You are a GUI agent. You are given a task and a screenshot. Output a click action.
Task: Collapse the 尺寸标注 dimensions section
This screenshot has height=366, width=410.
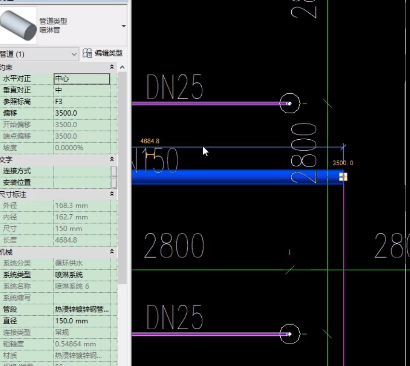pyautogui.click(x=112, y=194)
